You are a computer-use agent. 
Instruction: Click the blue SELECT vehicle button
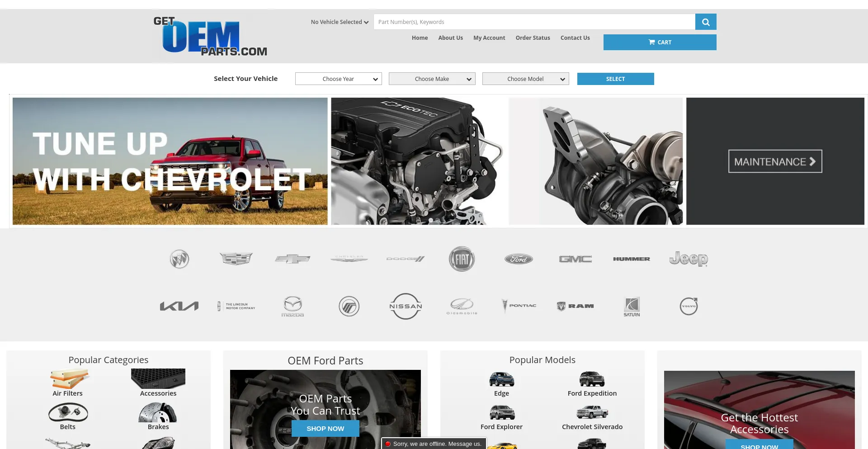pos(616,79)
